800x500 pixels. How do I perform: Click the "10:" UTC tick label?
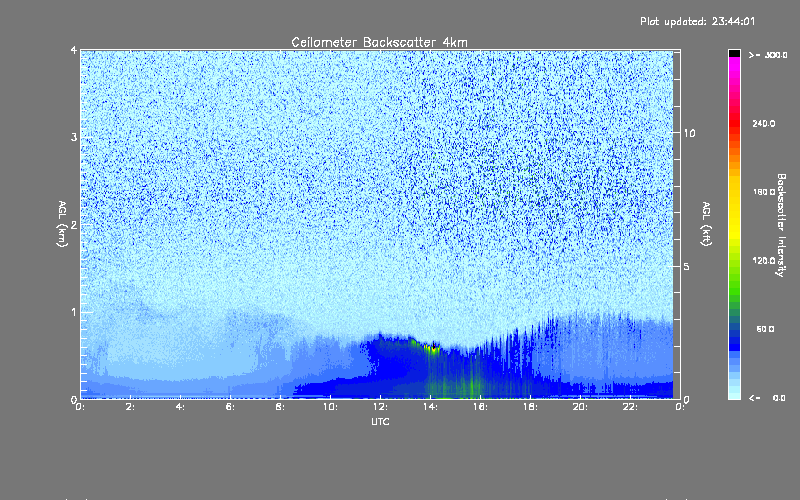(330, 407)
